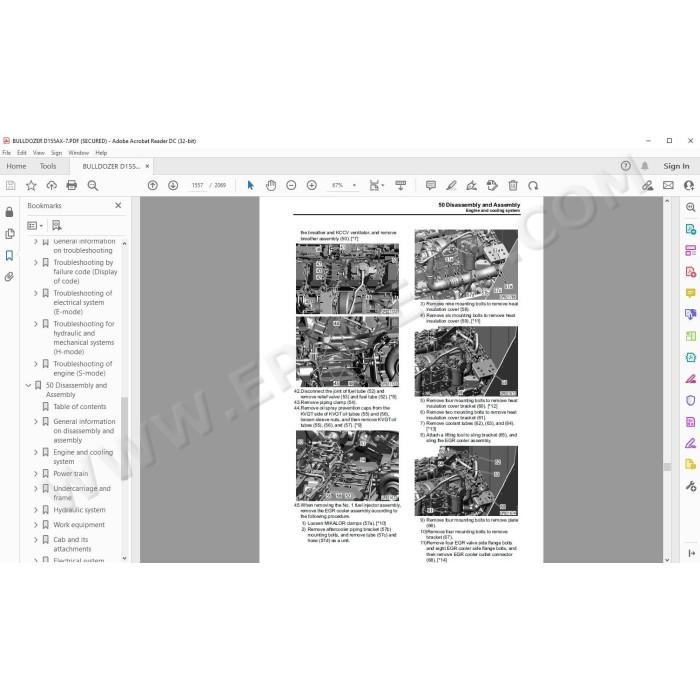The image size is (700, 700).
Task: Open Table of contents bookmark
Action: pyautogui.click(x=79, y=407)
